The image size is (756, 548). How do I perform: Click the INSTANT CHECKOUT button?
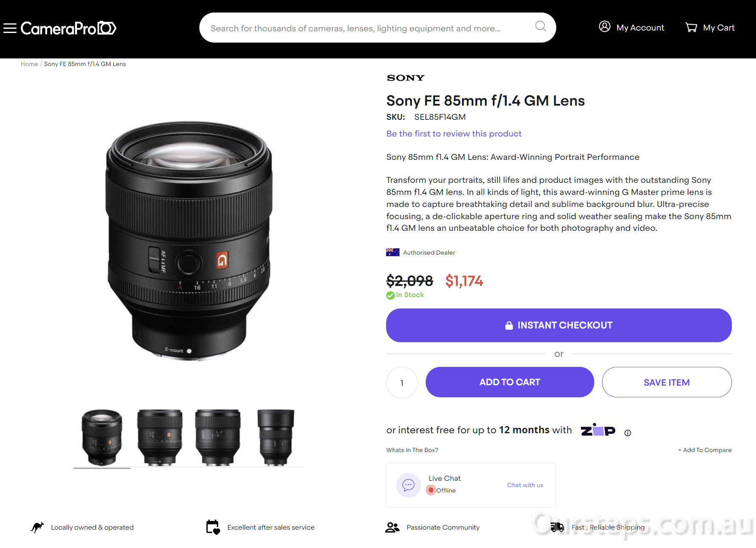[559, 325]
